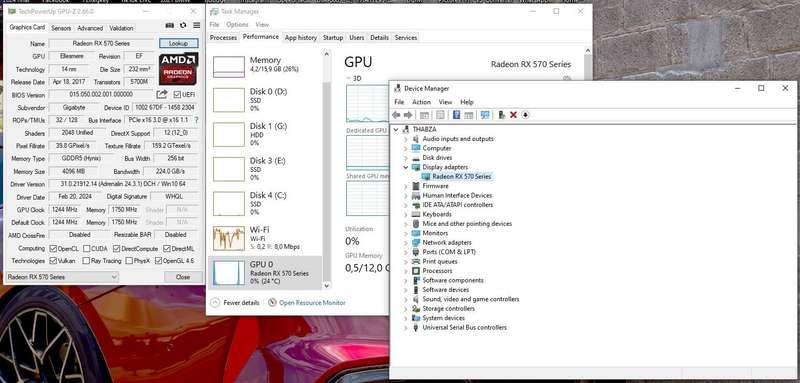
Task: Toggle the OpenCL checkbox
Action: coord(53,248)
